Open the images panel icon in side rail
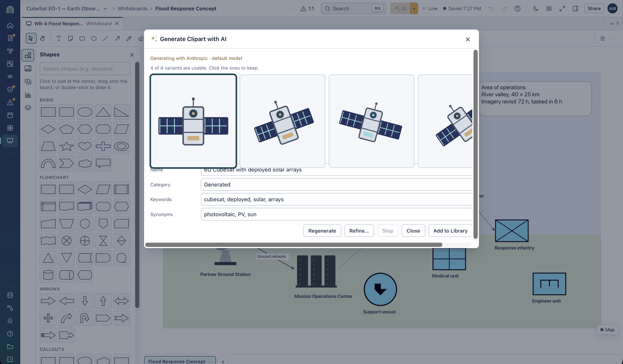 (x=28, y=68)
